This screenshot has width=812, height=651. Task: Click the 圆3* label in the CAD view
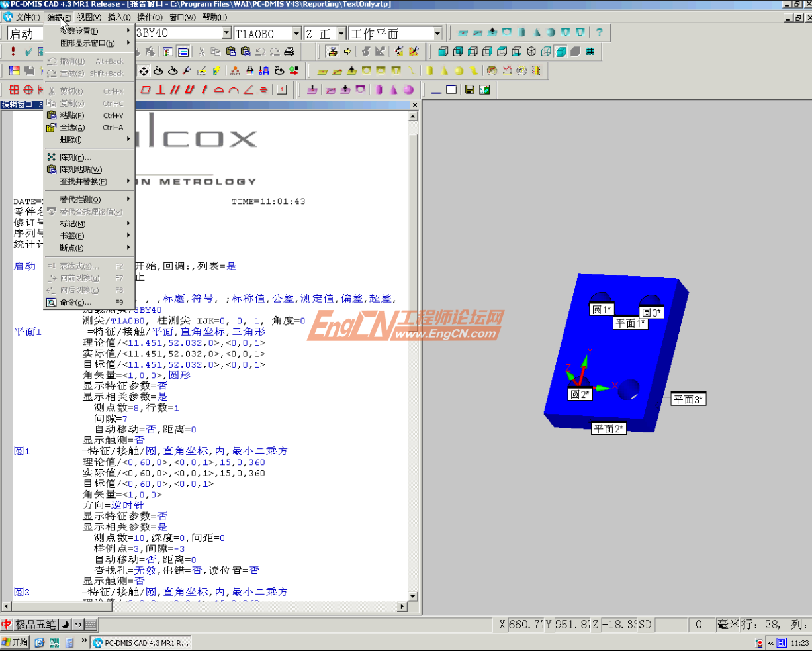pyautogui.click(x=651, y=313)
